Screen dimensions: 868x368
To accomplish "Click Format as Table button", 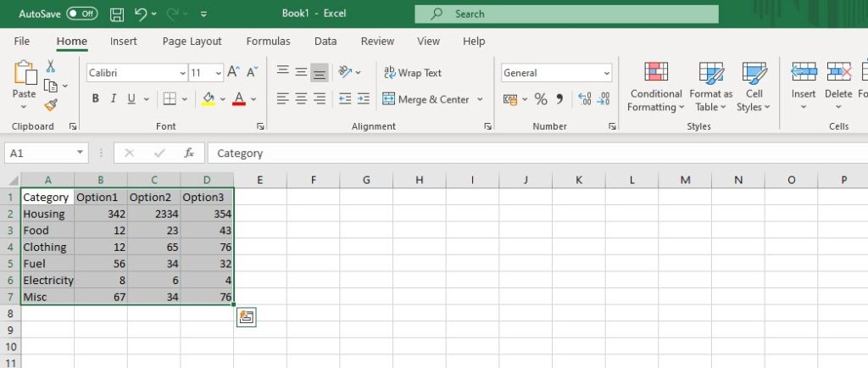I will (711, 86).
